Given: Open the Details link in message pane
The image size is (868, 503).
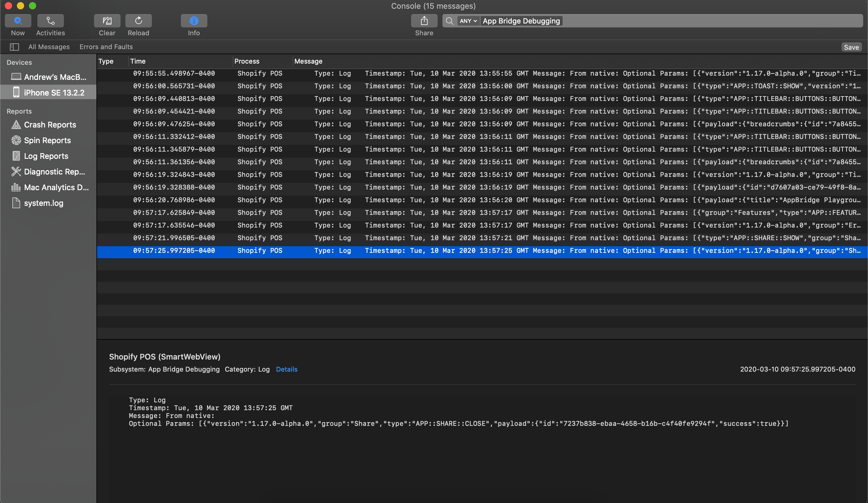Looking at the screenshot, I should pos(287,369).
